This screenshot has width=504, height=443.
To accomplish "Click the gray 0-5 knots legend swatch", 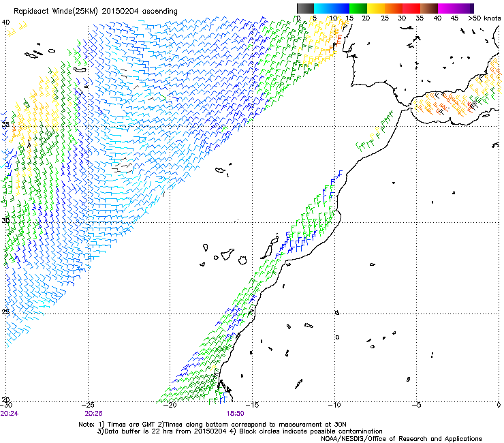I will point(305,8).
